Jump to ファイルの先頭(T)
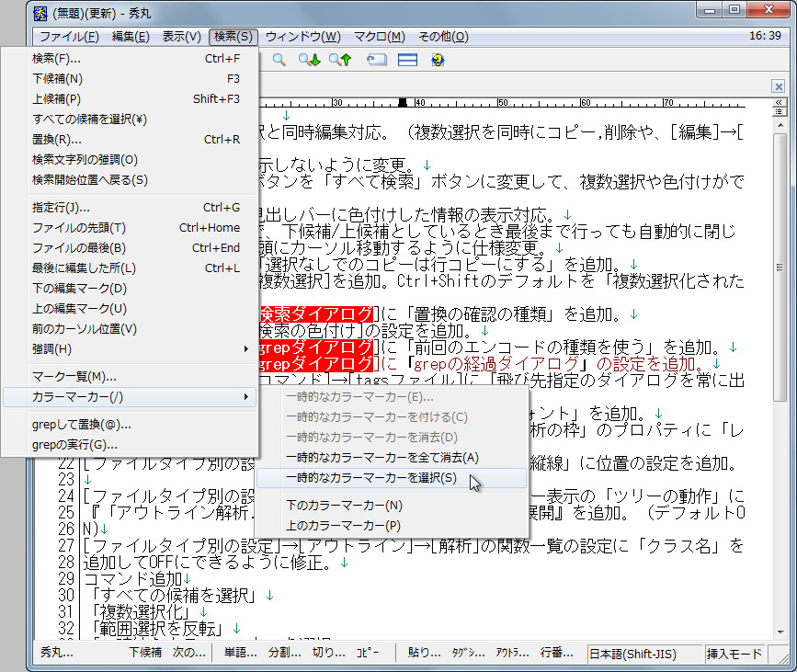The image size is (797, 672). [130, 228]
